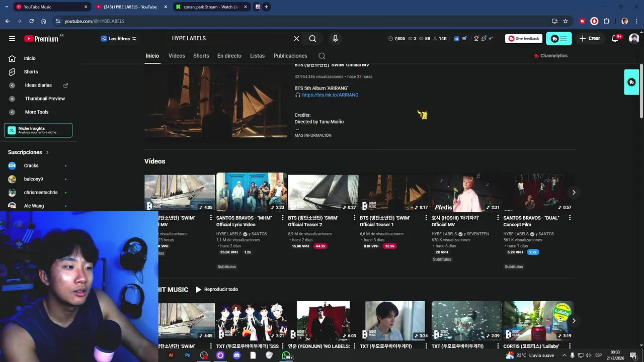
Task: Play the featured SWIM Official MV thumbnail
Action: pos(215,101)
